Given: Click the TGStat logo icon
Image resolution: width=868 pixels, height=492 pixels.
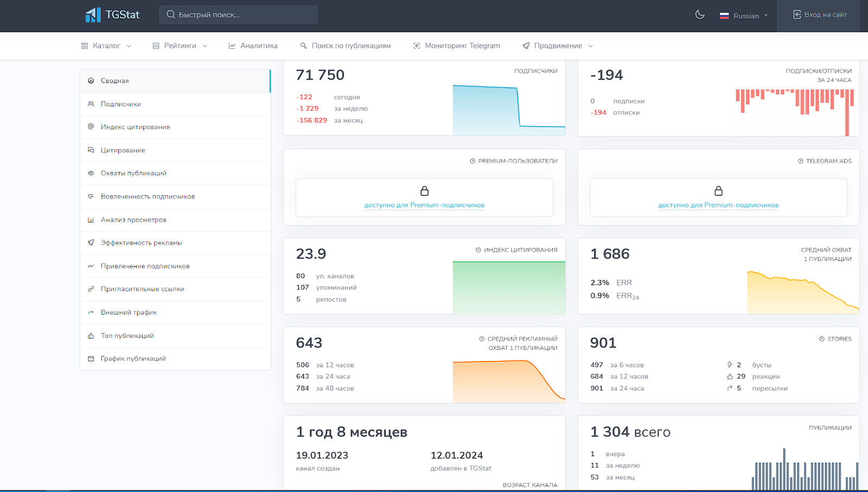Looking at the screenshot, I should [x=93, y=15].
